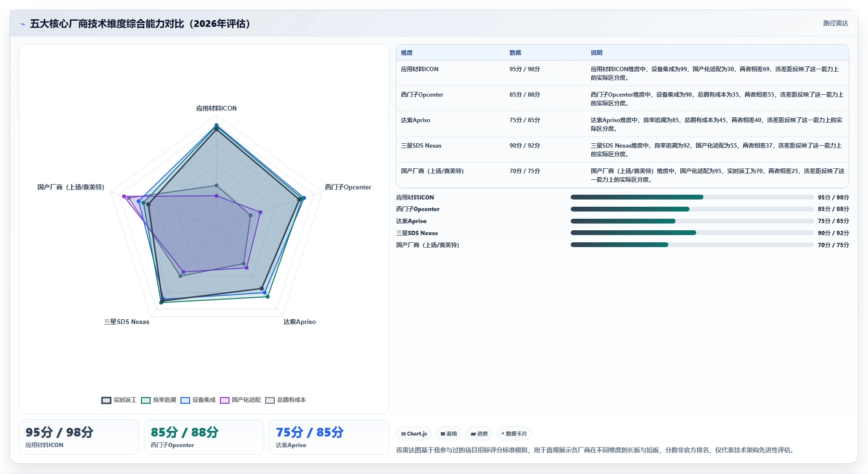Image resolution: width=868 pixels, height=474 pixels.
Task: Toggle the 实时派工 legend swatch
Action: (x=106, y=400)
